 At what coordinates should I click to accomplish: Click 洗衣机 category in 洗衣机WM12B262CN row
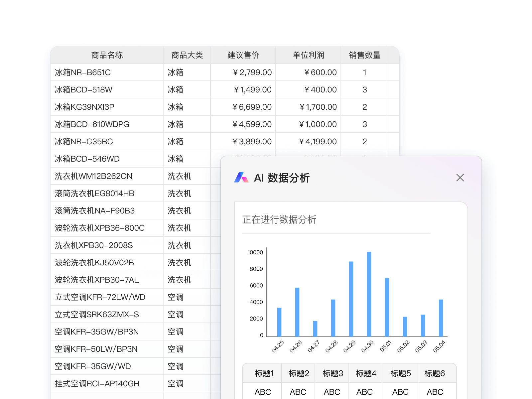[x=187, y=176]
